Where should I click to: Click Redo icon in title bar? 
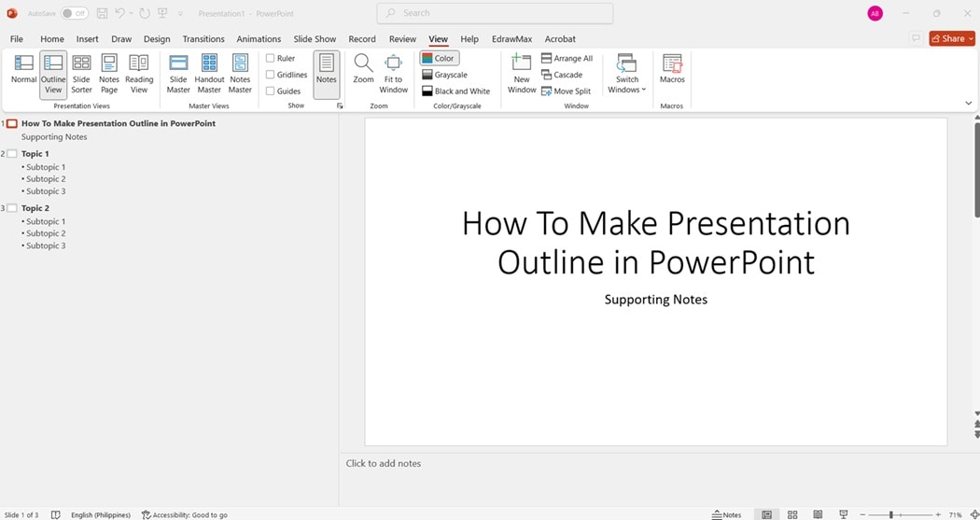145,13
